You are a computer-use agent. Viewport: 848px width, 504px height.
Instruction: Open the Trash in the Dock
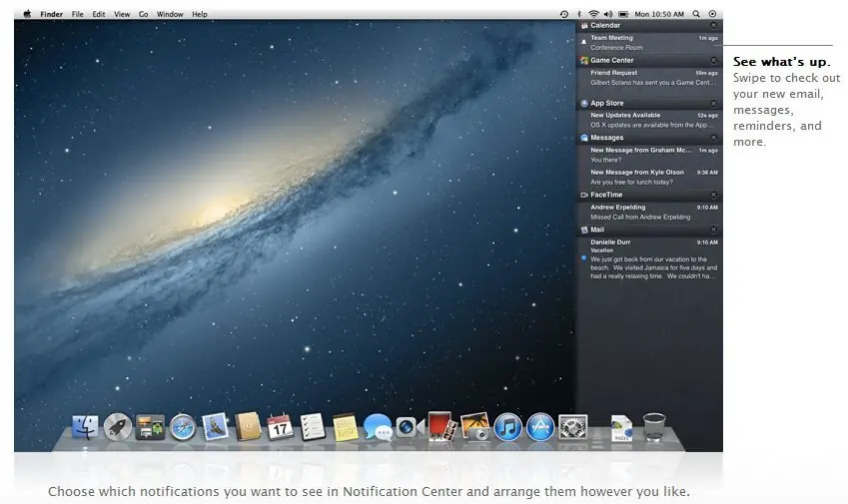(654, 427)
